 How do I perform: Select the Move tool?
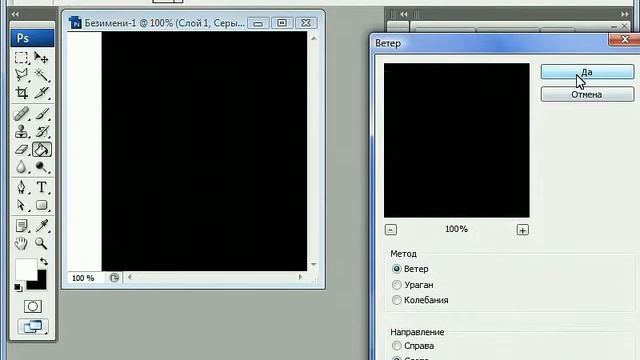pyautogui.click(x=41, y=58)
